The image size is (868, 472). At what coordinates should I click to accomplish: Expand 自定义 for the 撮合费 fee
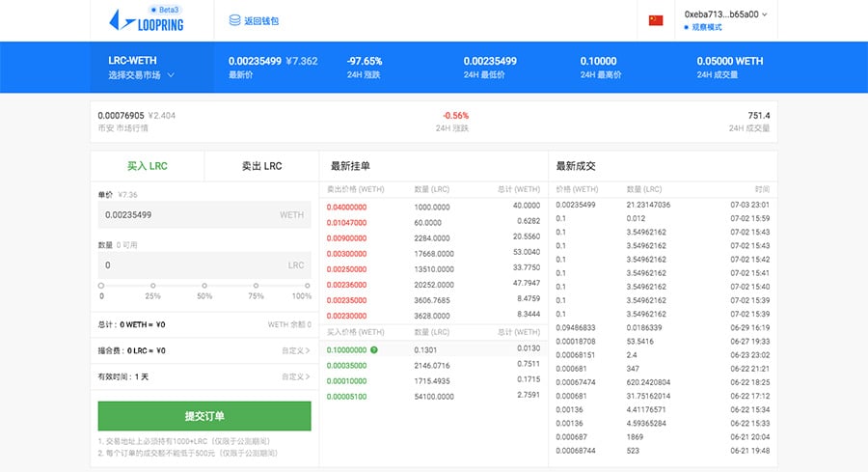tap(295, 350)
